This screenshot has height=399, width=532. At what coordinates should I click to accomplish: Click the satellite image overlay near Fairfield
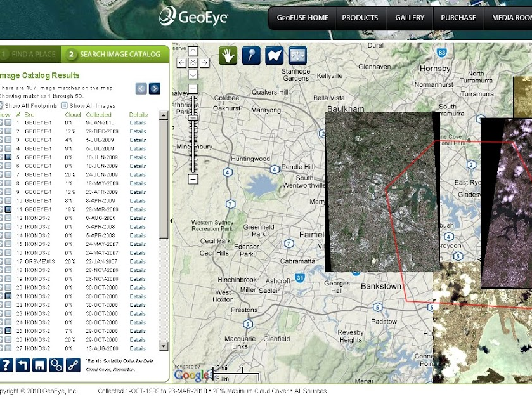pos(382,192)
